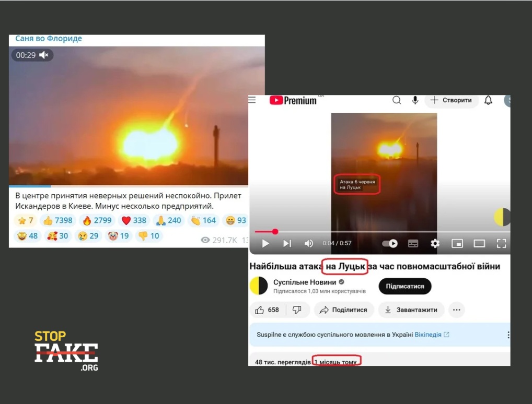Screen dimensions: 532x404
Task: Click the Завантажити download button
Action: (412, 310)
